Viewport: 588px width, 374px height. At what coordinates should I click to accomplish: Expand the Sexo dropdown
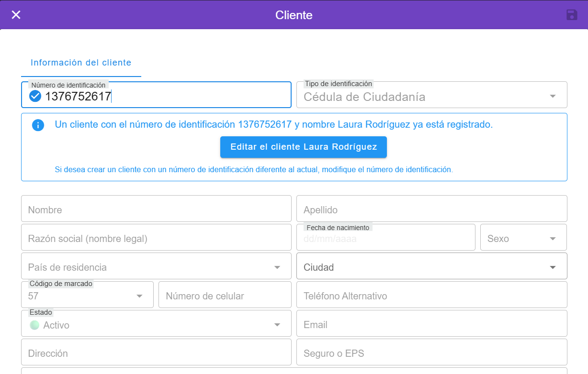pos(553,239)
